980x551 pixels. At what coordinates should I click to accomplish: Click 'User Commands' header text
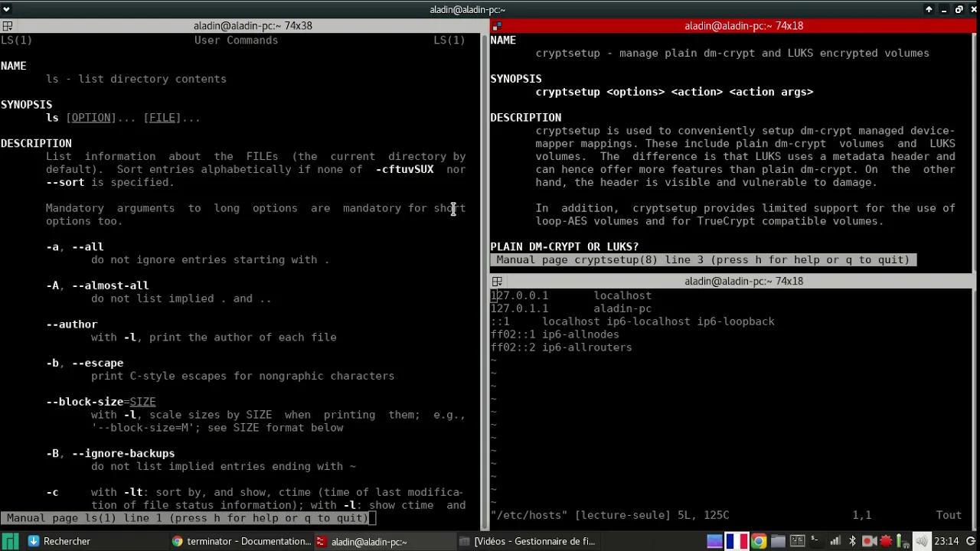[x=236, y=40]
